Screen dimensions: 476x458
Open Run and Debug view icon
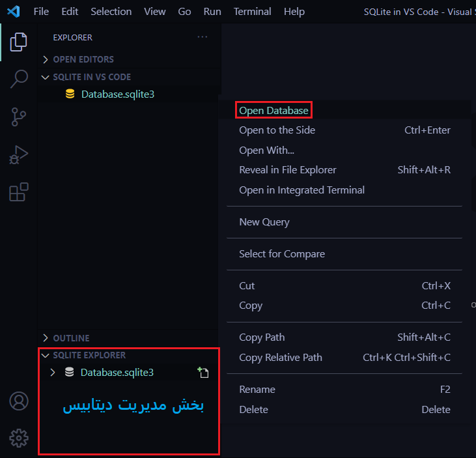pyautogui.click(x=18, y=155)
